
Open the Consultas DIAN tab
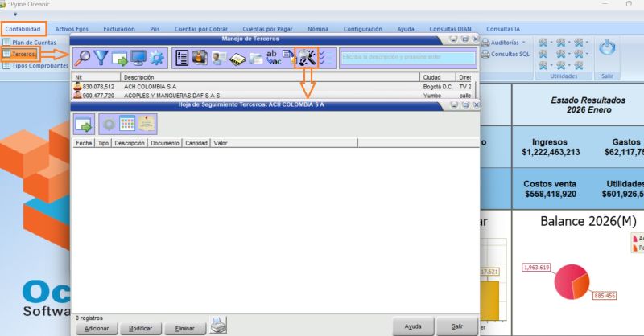[452, 29]
